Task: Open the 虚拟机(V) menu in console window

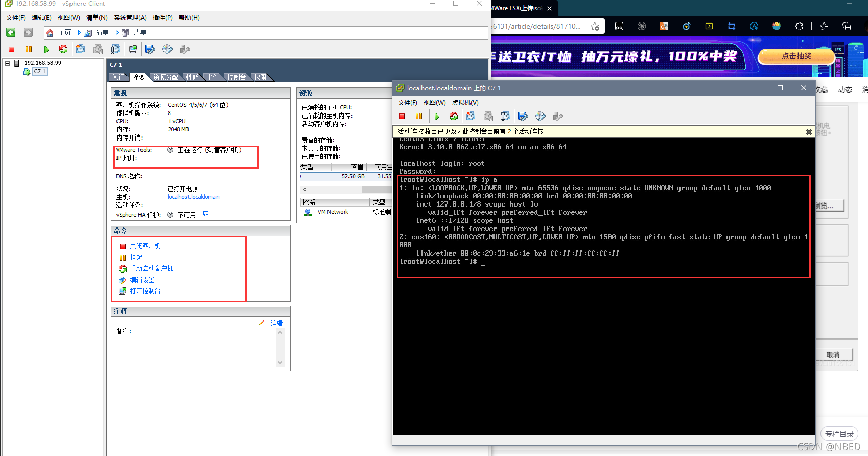Action: pyautogui.click(x=465, y=103)
